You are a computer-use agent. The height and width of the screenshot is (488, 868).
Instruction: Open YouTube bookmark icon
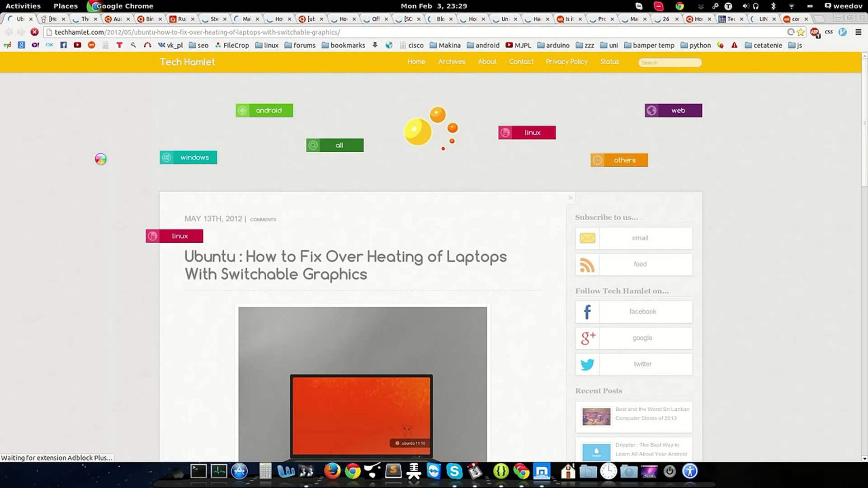click(77, 45)
